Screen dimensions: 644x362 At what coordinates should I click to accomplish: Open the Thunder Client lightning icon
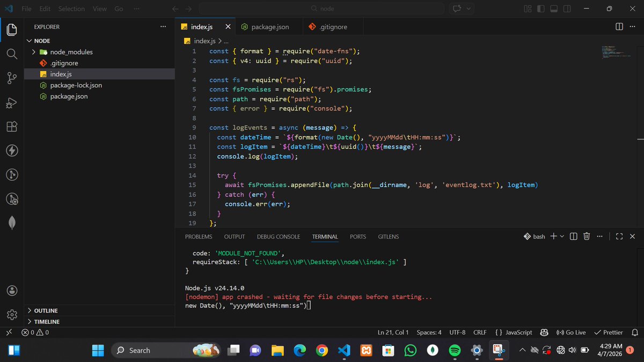tap(12, 151)
